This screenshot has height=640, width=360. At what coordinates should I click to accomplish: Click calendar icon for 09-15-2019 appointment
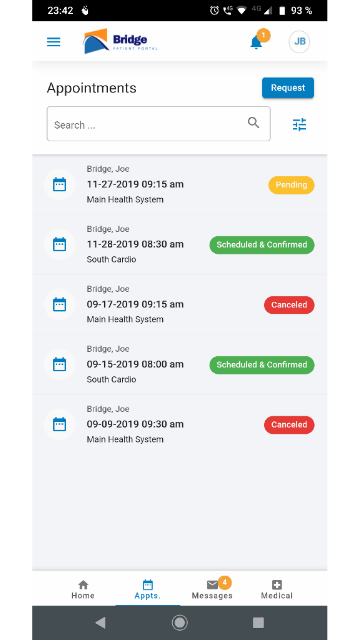click(60, 364)
